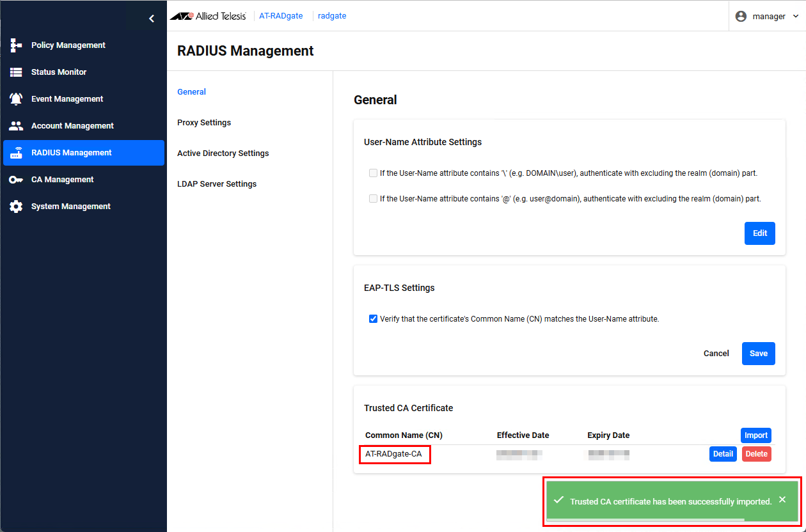Click the Common Name (CN) column header
806x532 pixels.
(404, 435)
